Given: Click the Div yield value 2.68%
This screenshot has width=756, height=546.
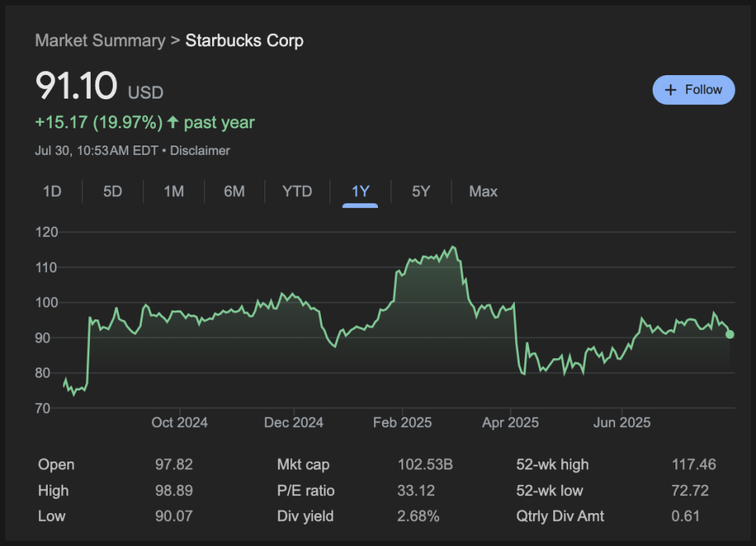Looking at the screenshot, I should pos(418,516).
